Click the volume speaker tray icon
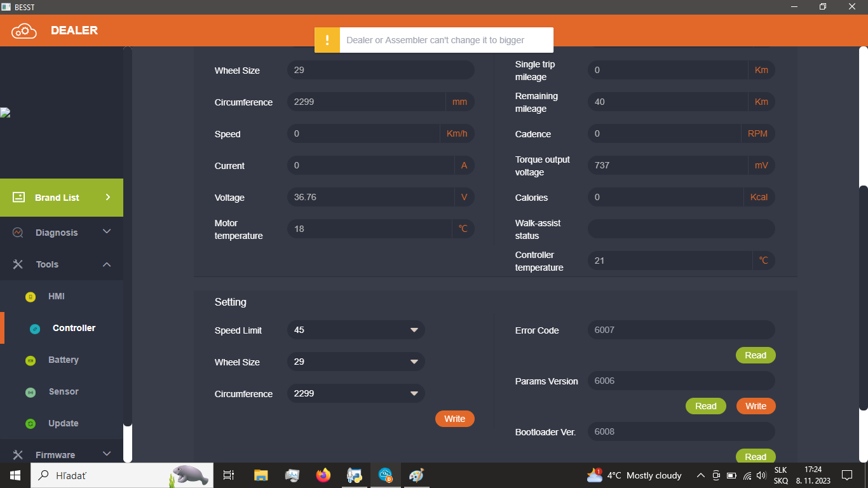 pos(761,475)
